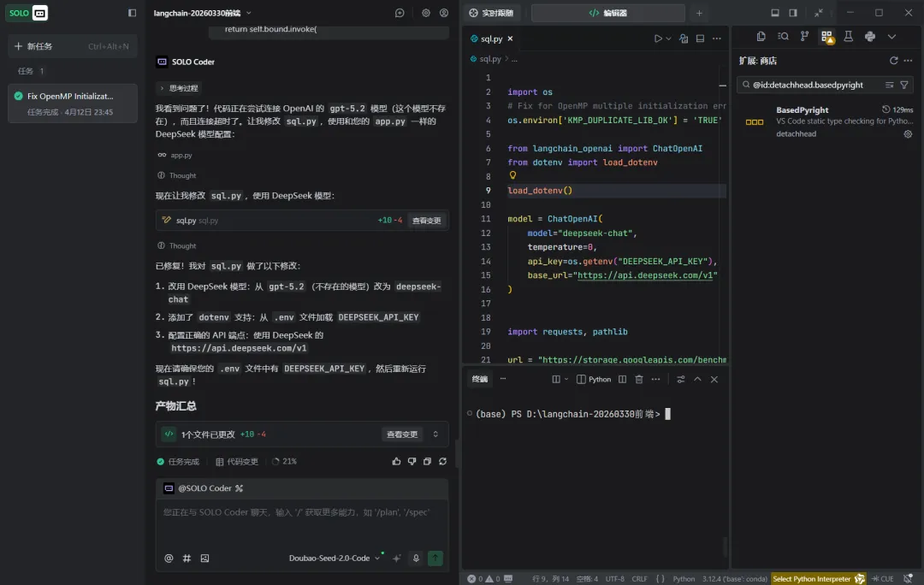This screenshot has height=585, width=924.
Task: Open user account profile icon
Action: click(x=444, y=13)
